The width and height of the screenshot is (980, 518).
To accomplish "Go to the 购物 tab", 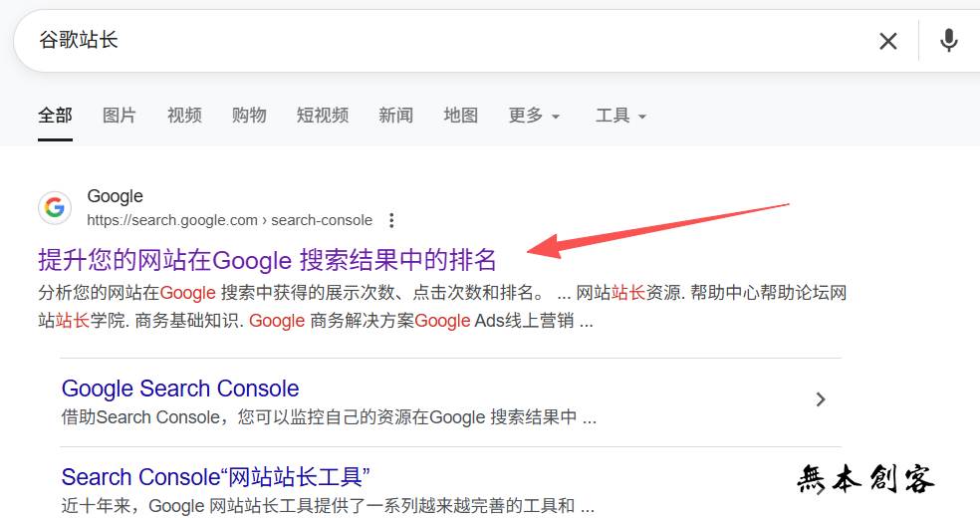I will point(249,116).
